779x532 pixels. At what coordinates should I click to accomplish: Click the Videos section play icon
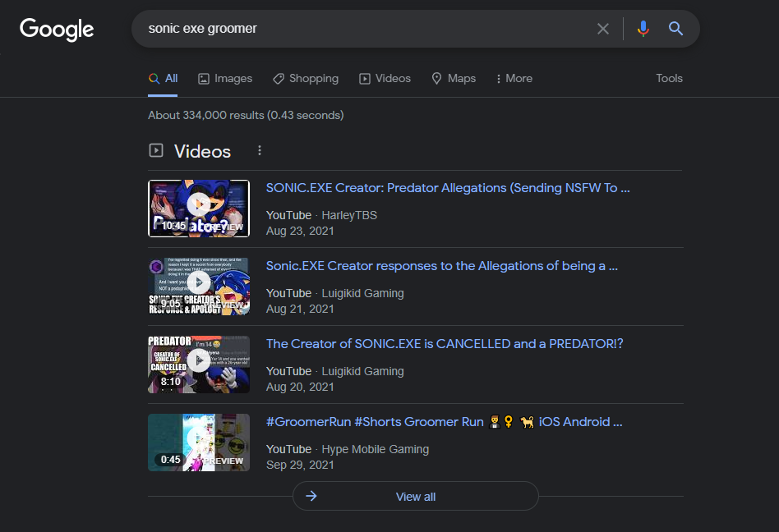coord(156,150)
